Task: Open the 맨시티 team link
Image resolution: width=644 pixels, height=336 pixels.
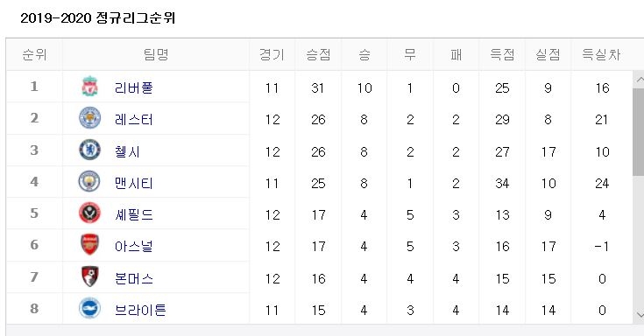Action: coord(133,183)
